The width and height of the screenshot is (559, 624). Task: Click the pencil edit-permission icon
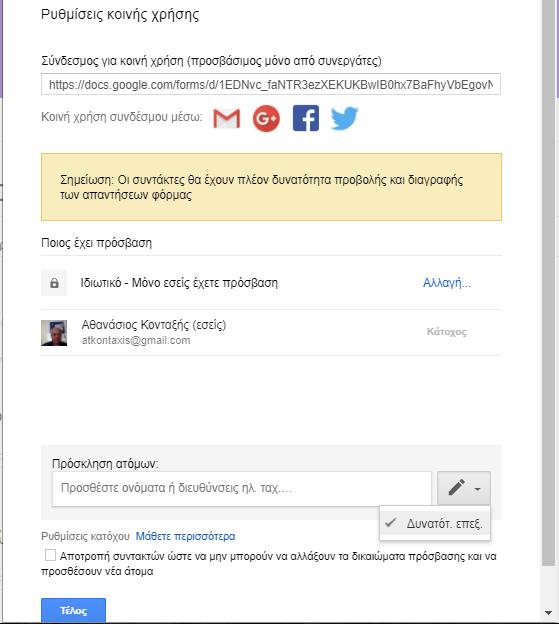click(x=456, y=488)
